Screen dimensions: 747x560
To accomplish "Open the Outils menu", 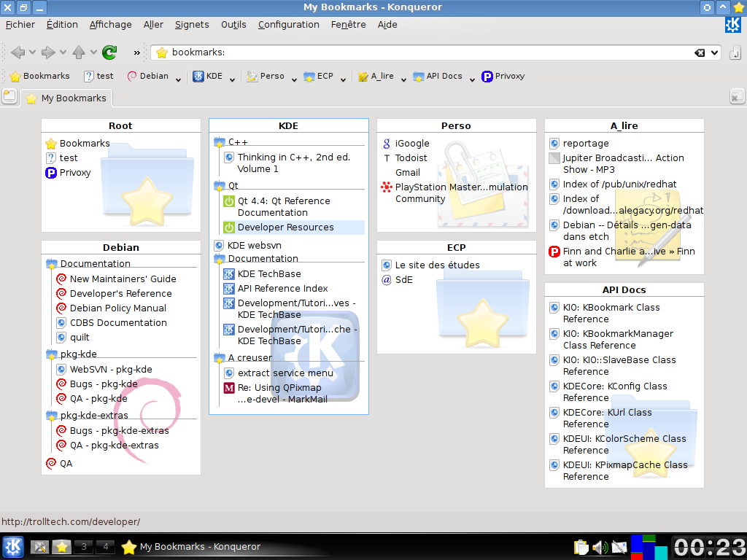I will coord(233,25).
